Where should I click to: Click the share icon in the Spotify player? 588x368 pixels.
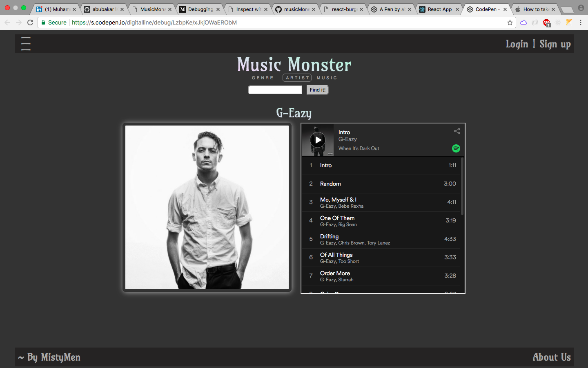457,131
